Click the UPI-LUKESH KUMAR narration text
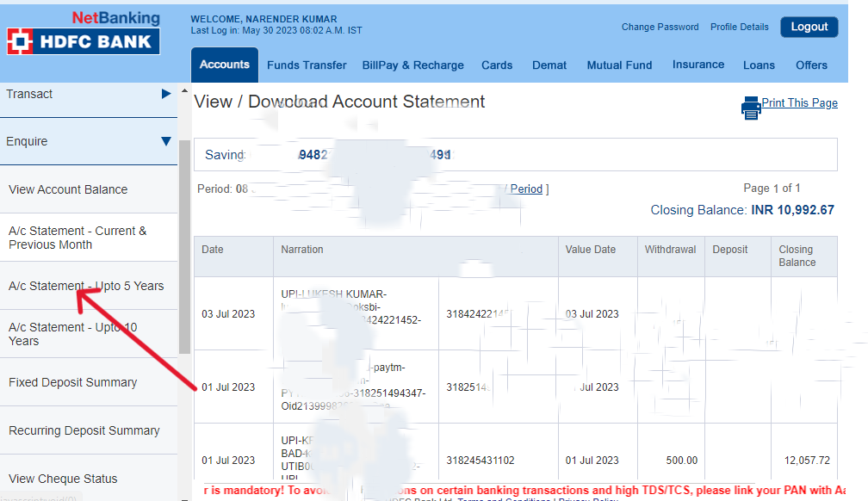Screen dimensions: 868x501 [x=334, y=294]
